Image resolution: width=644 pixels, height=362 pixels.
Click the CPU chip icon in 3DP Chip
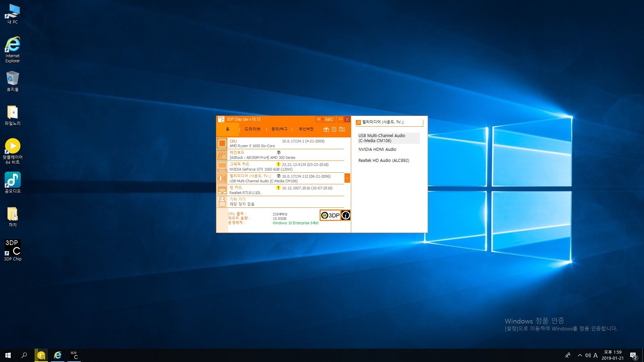click(x=222, y=143)
